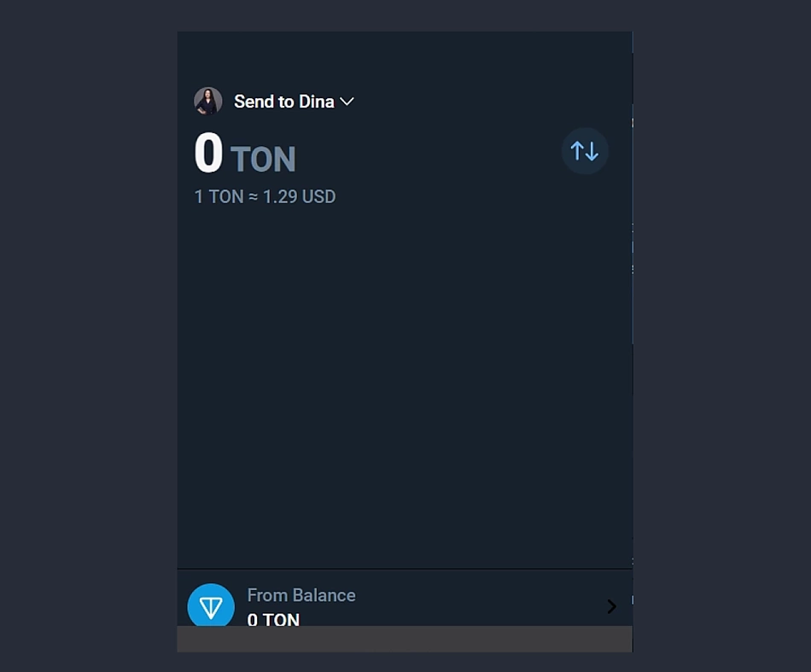
Task: Toggle the currency swap arrows button
Action: pos(585,151)
